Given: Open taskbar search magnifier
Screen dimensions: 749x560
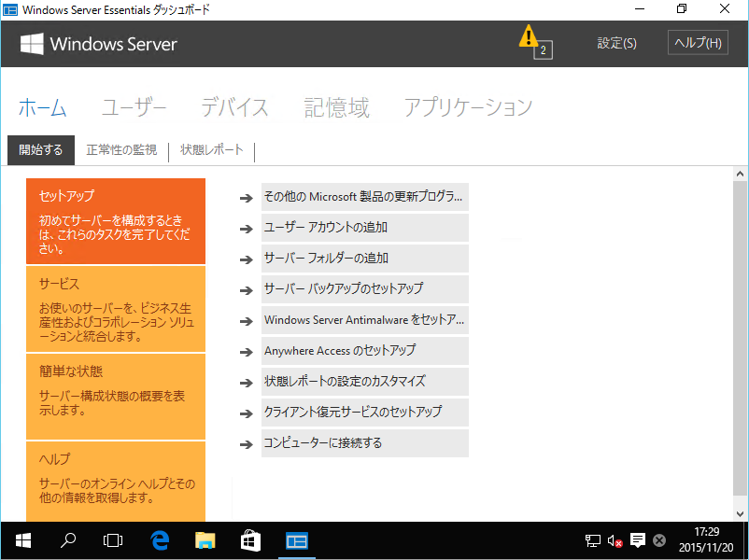Looking at the screenshot, I should (x=68, y=540).
